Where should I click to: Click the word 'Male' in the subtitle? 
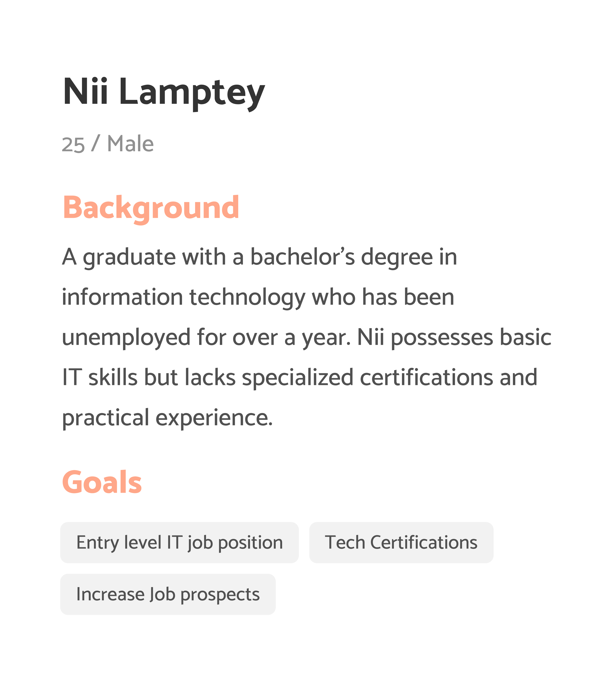[130, 144]
